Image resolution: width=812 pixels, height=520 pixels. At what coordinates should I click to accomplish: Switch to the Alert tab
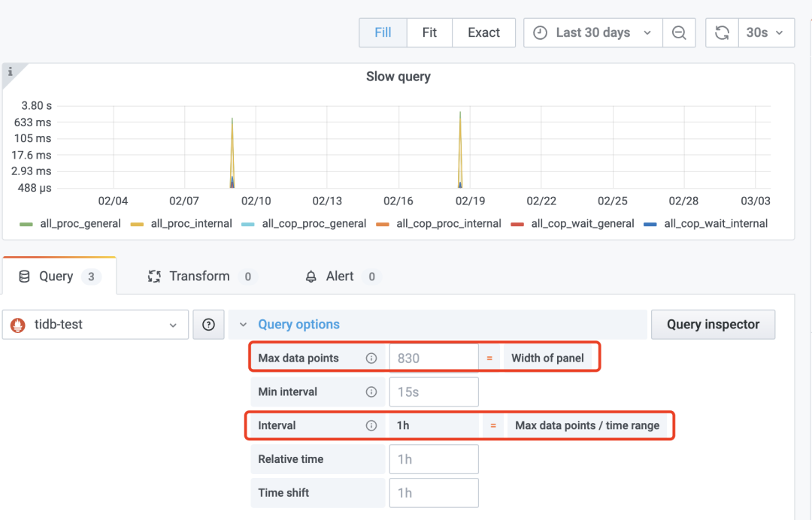tap(340, 277)
